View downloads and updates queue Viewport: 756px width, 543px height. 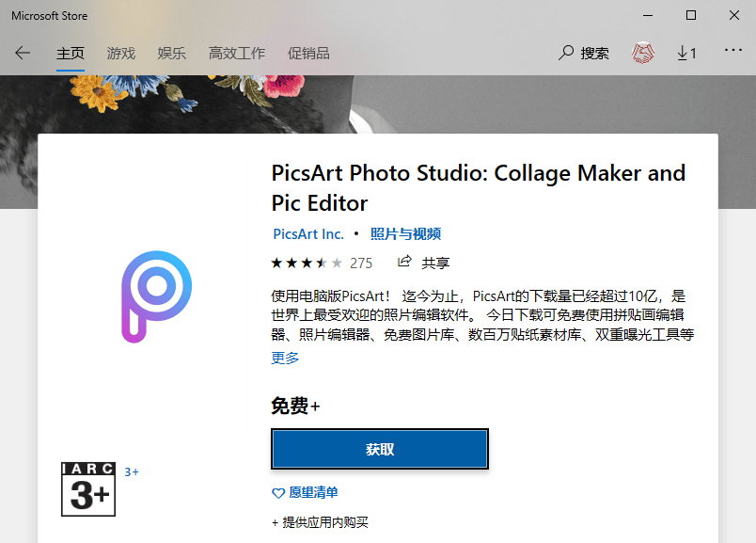(686, 53)
